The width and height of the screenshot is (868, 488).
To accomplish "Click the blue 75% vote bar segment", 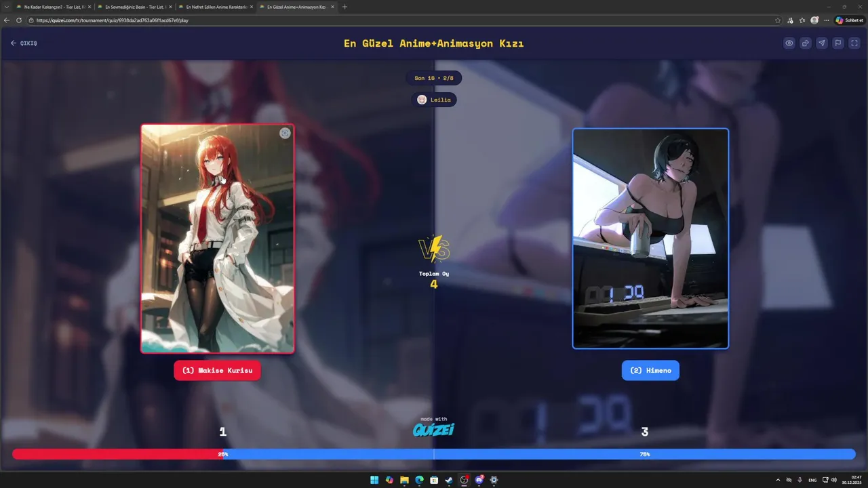I will click(539, 454).
